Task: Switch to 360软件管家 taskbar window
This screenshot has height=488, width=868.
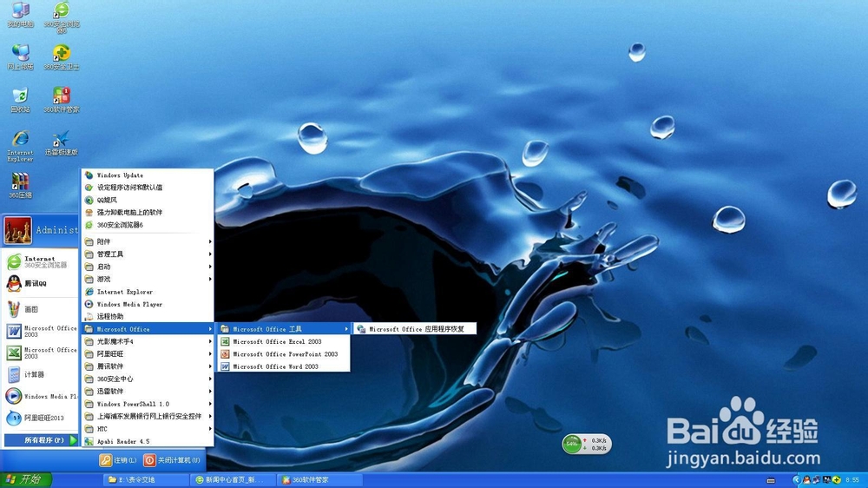Action: click(x=320, y=479)
